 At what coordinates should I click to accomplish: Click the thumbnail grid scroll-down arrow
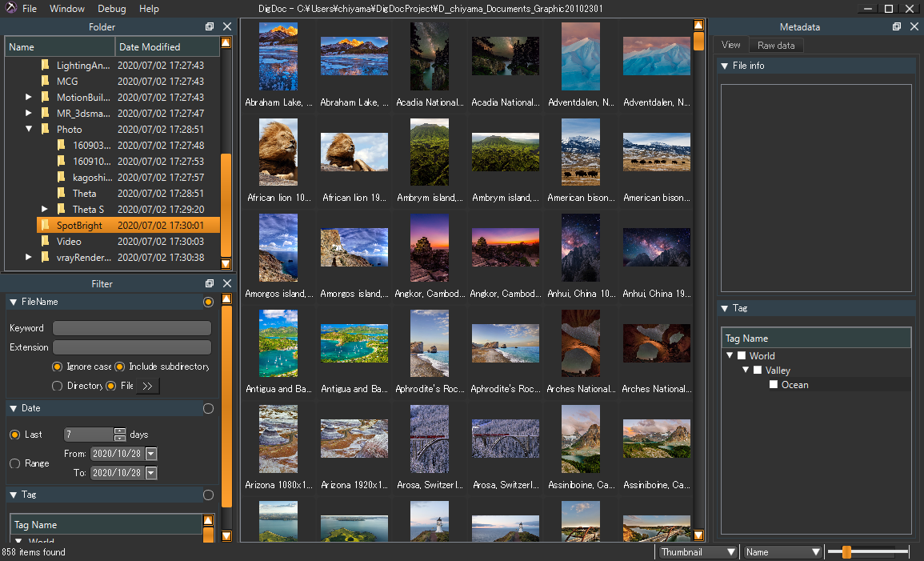[x=698, y=535]
